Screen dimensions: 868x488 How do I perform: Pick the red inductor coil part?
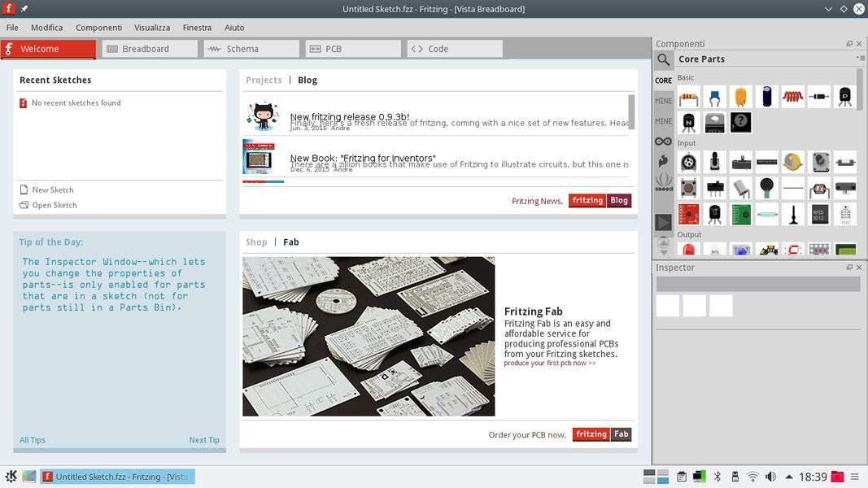click(x=792, y=97)
